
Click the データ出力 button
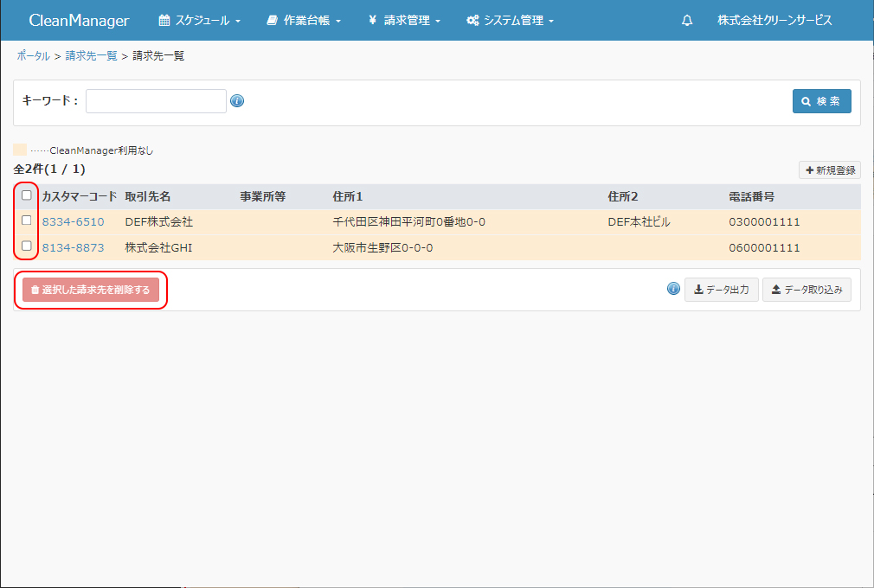tap(722, 290)
